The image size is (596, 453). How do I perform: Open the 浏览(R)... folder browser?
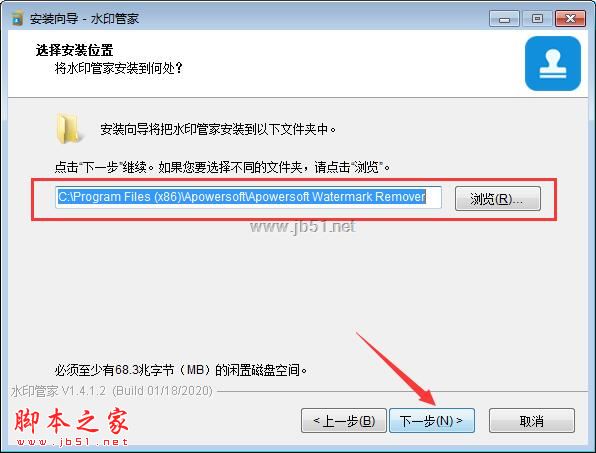pos(498,198)
